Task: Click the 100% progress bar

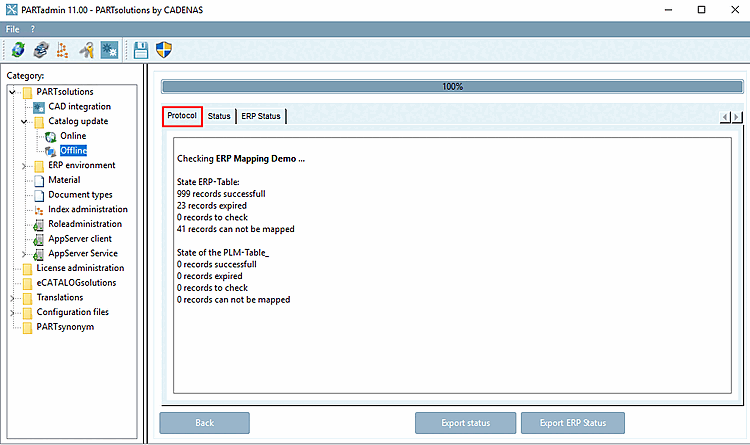Action: pos(452,87)
